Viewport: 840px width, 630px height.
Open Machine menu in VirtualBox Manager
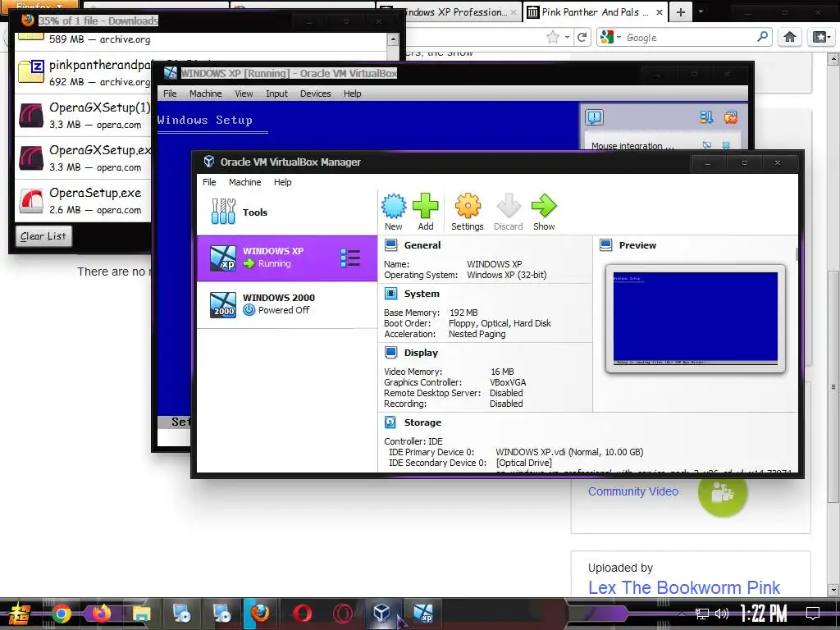pyautogui.click(x=244, y=182)
